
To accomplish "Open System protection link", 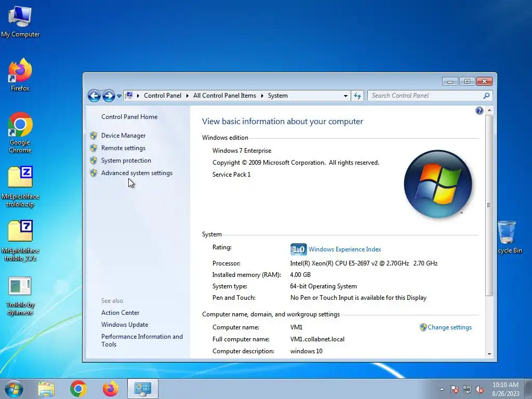I will (126, 161).
